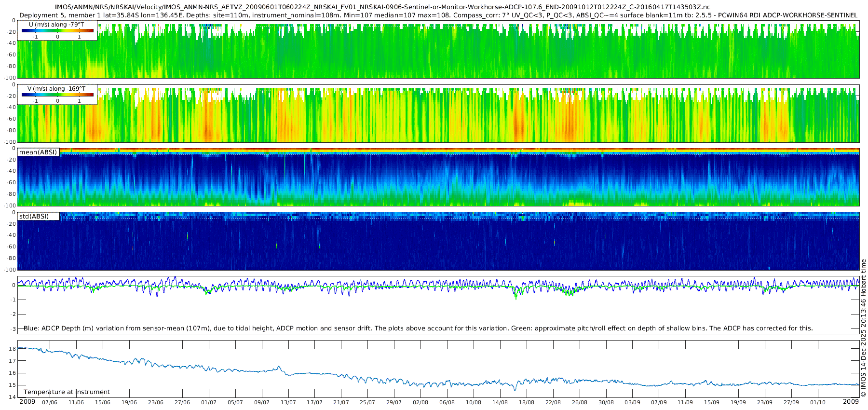Click the std(ABSI) panel label
This screenshot has width=868, height=410.
click(34, 217)
